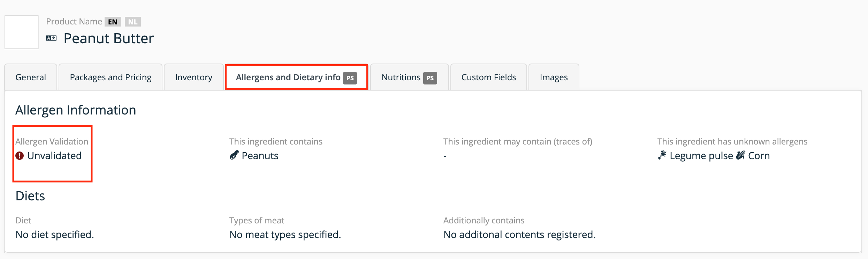This screenshot has height=259, width=868.
Task: Switch product name language to EN
Action: point(113,22)
